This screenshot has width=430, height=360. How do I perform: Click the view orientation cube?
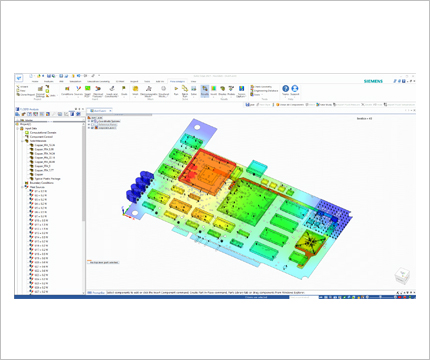(403, 276)
